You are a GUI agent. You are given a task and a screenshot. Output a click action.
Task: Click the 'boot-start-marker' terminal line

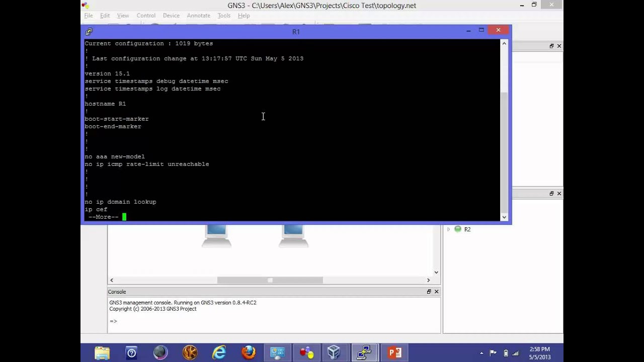(117, 119)
